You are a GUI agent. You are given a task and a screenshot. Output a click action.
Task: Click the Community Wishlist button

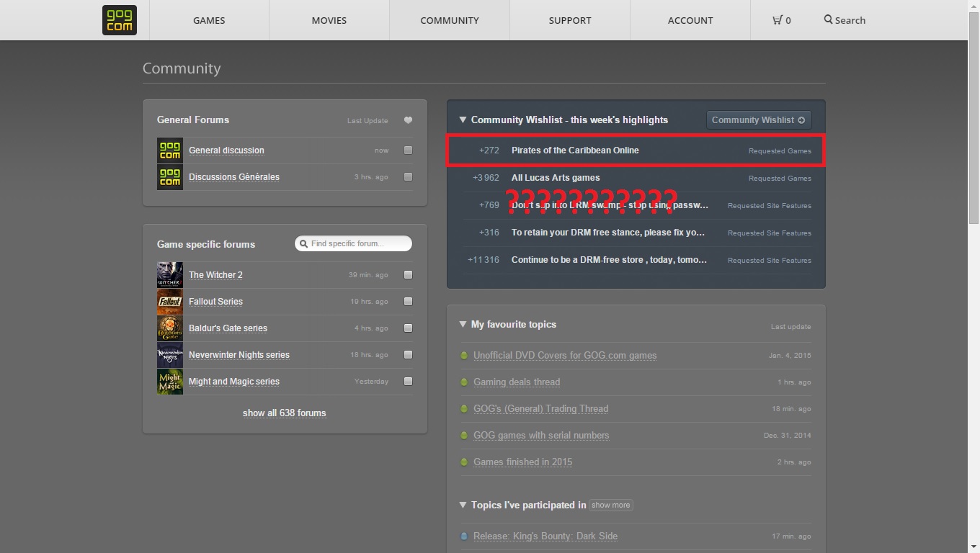coord(759,120)
